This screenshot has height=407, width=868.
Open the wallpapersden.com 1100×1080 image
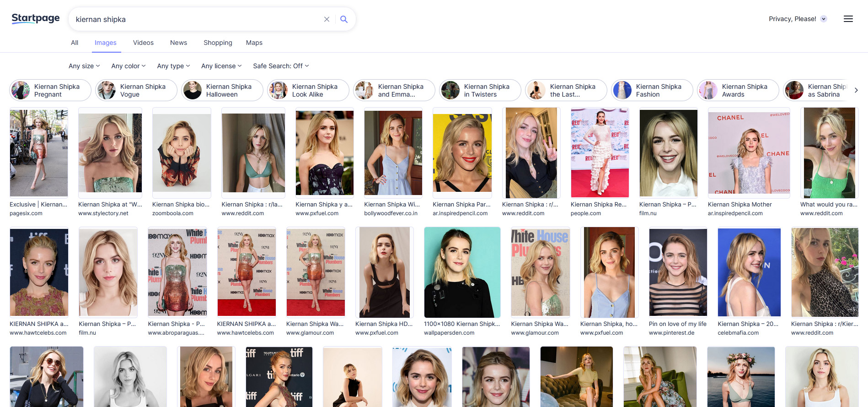(462, 272)
